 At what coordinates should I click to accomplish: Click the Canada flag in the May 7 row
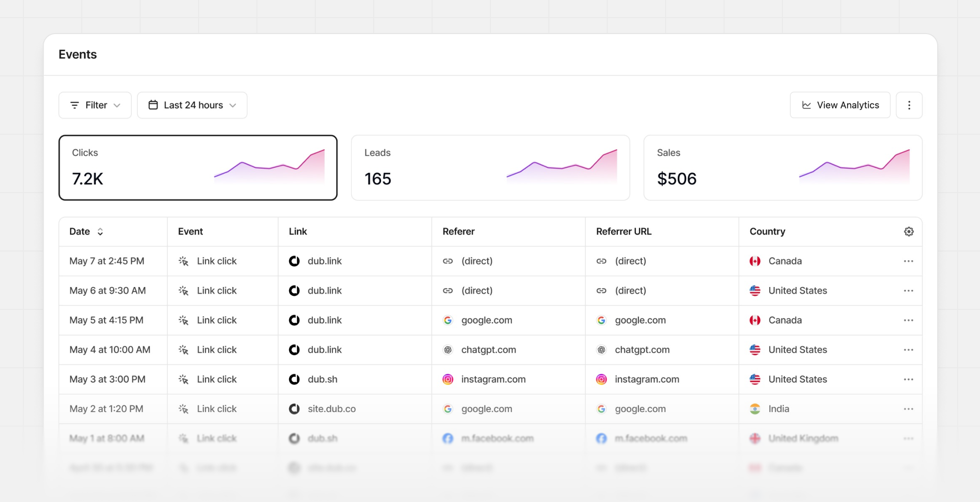755,261
